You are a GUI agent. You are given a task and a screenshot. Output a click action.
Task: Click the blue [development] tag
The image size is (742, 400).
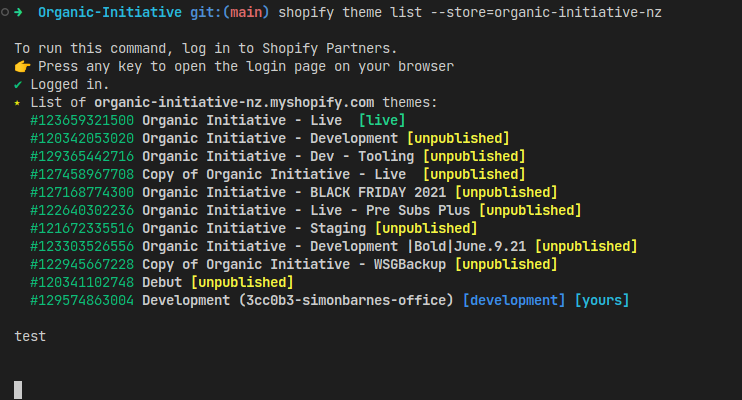click(514, 300)
